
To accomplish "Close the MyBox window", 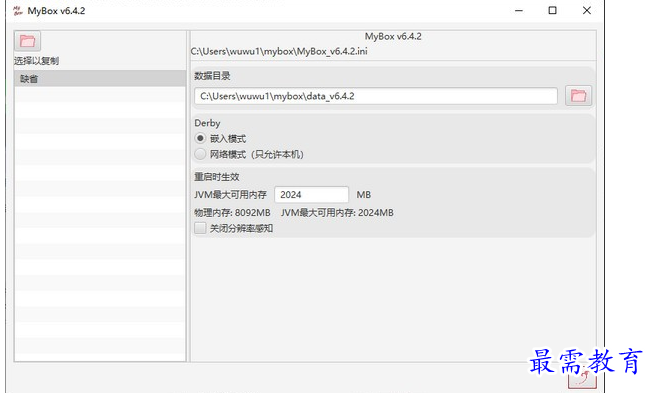I will [587, 10].
